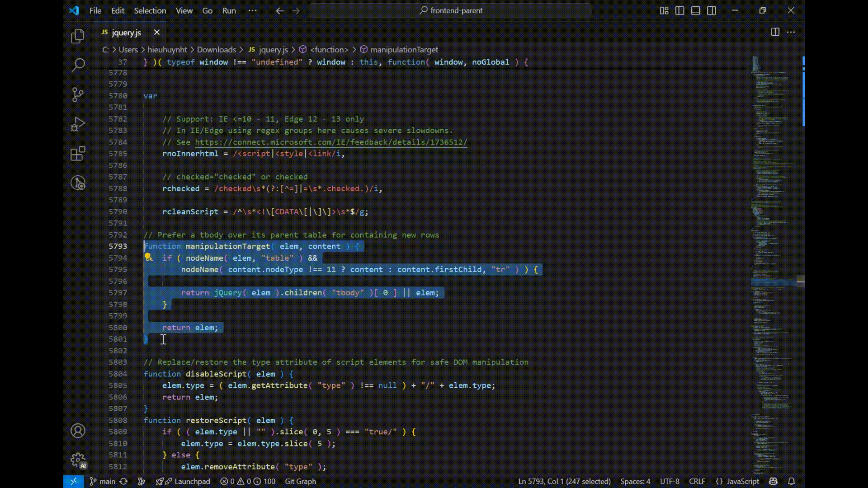Open the Downloads breadcrumb folder dropdown
Screen dimensions: 868x488
click(x=216, y=50)
